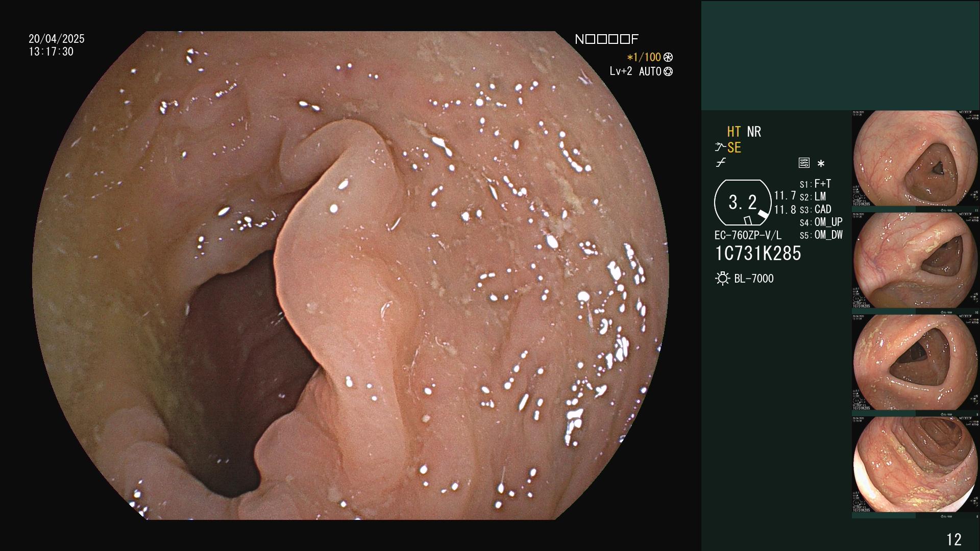Click the scope model EC-760ZP-V/L
Viewport: 980px width, 551px height.
coord(748,236)
